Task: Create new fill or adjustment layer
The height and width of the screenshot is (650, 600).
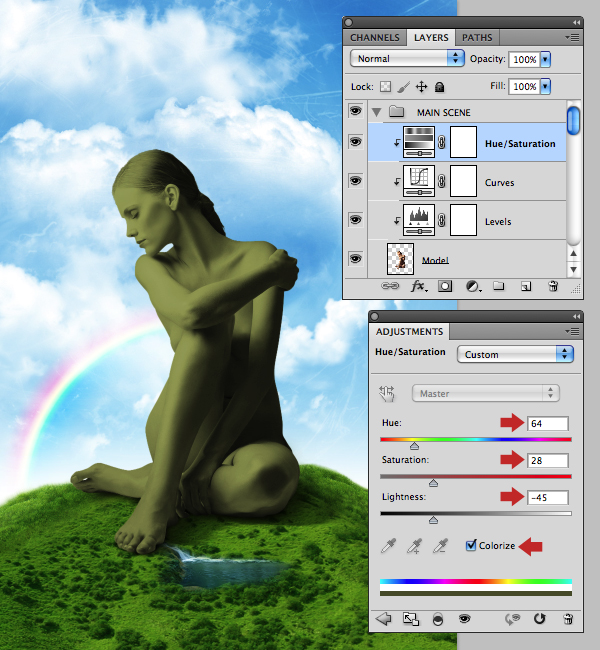Action: [473, 286]
